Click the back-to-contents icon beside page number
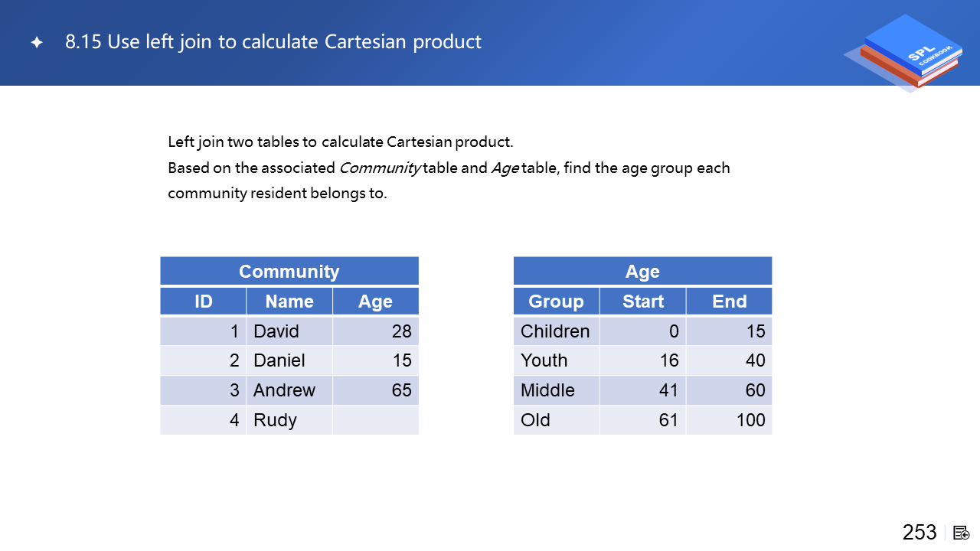Image resolution: width=980 pixels, height=551 pixels. tap(962, 533)
